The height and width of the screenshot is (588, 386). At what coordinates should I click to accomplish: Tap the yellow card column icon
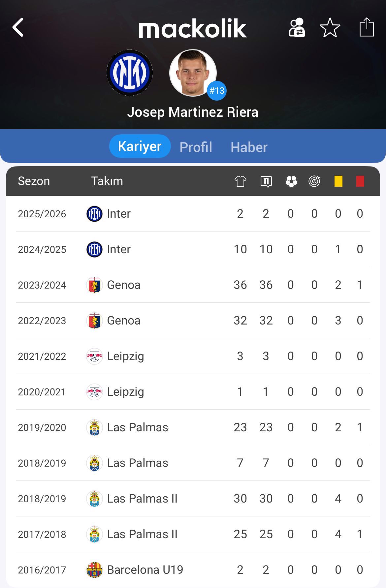click(338, 181)
